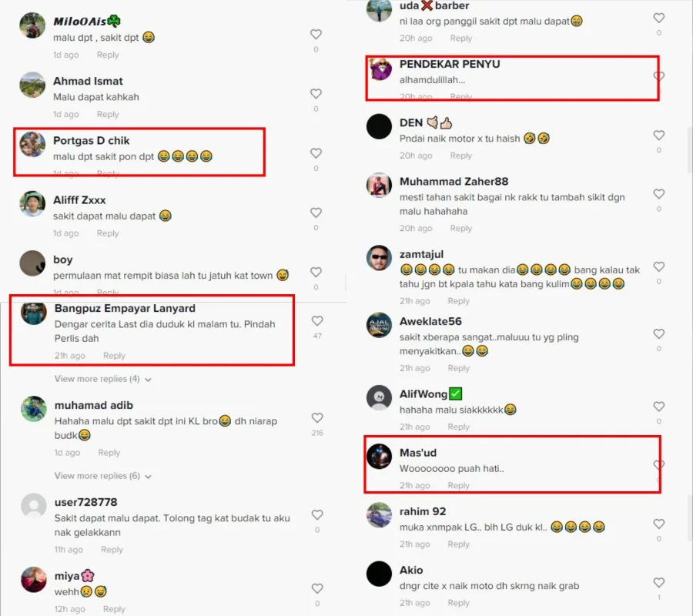Open boy's profile avatar
Image resolution: width=693 pixels, height=616 pixels.
(x=32, y=263)
